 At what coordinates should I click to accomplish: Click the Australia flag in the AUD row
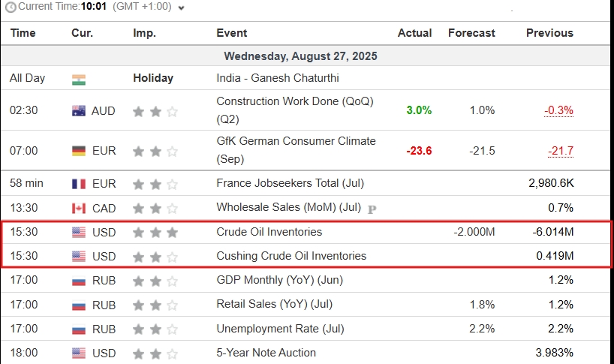click(x=79, y=111)
